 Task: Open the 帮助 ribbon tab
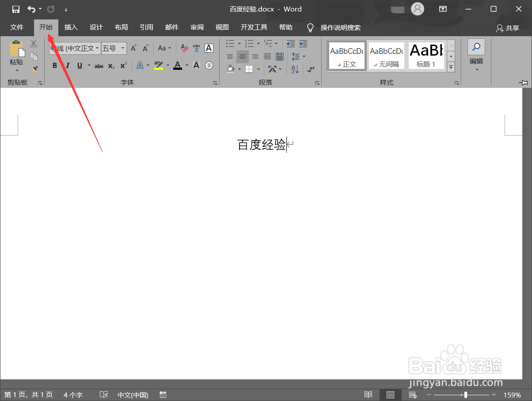coord(285,27)
